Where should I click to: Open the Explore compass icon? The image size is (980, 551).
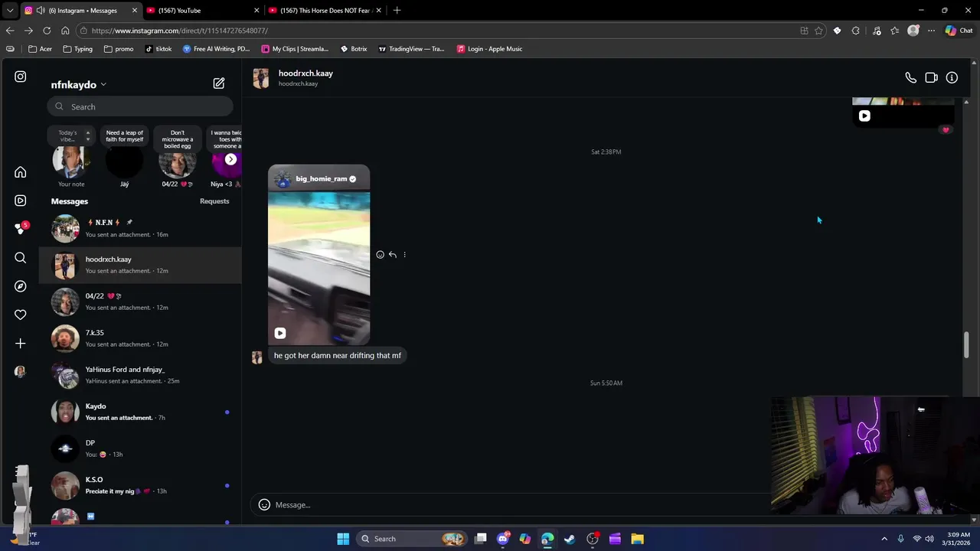(21, 286)
